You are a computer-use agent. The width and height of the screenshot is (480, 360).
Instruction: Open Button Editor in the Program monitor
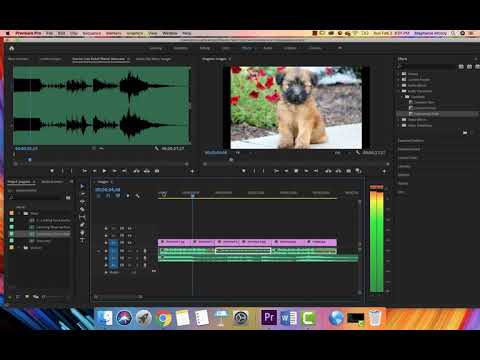[384, 171]
